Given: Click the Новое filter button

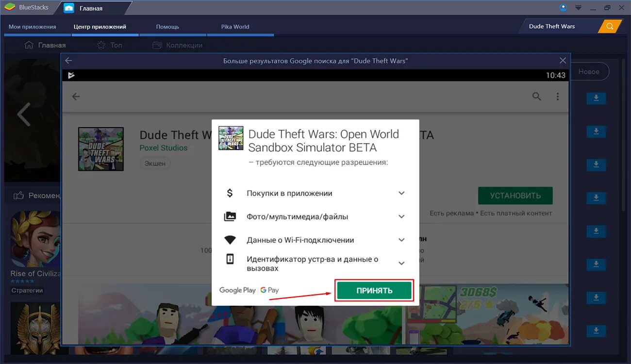Looking at the screenshot, I should pyautogui.click(x=589, y=71).
